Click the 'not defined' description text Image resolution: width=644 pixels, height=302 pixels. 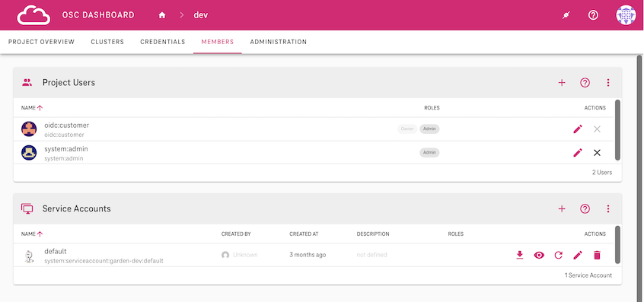371,255
